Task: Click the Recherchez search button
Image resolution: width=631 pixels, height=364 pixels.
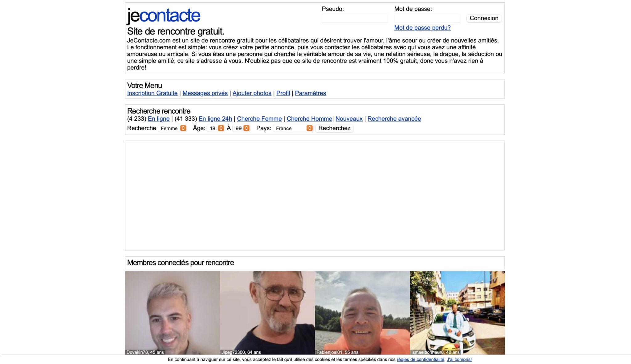Action: pyautogui.click(x=334, y=128)
